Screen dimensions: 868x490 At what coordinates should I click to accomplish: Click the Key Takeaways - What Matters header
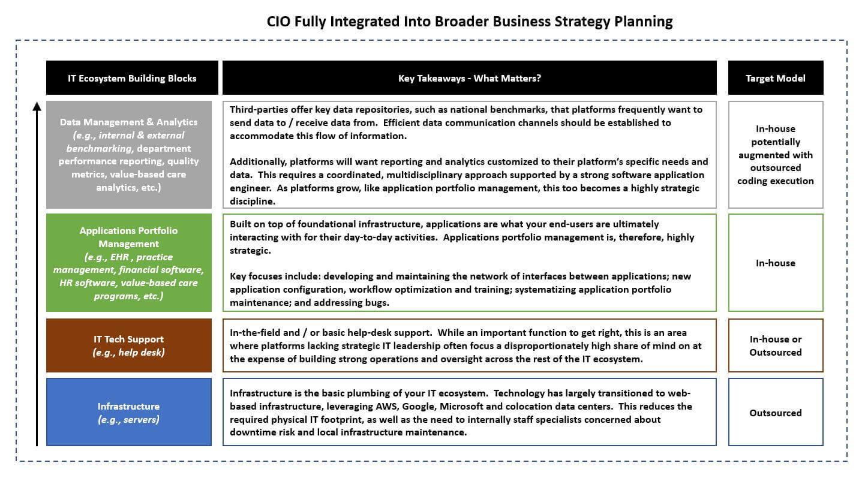(x=469, y=78)
